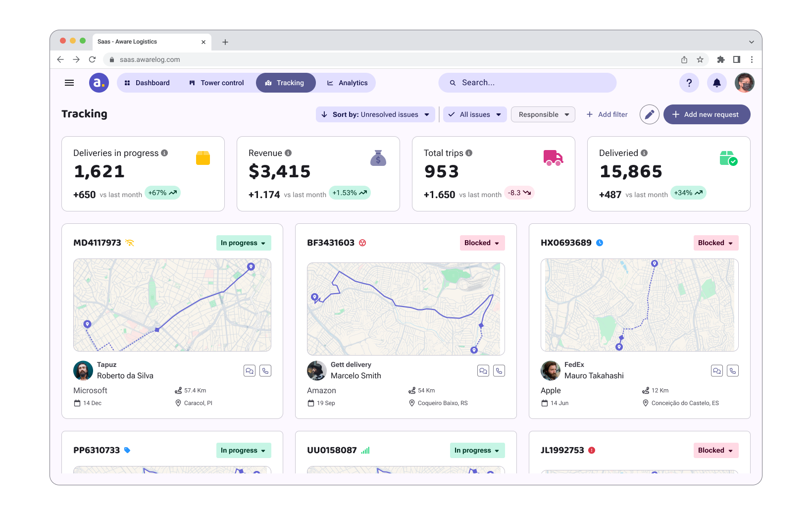Call Mauro Takahashi
812x515 pixels.
pyautogui.click(x=733, y=370)
